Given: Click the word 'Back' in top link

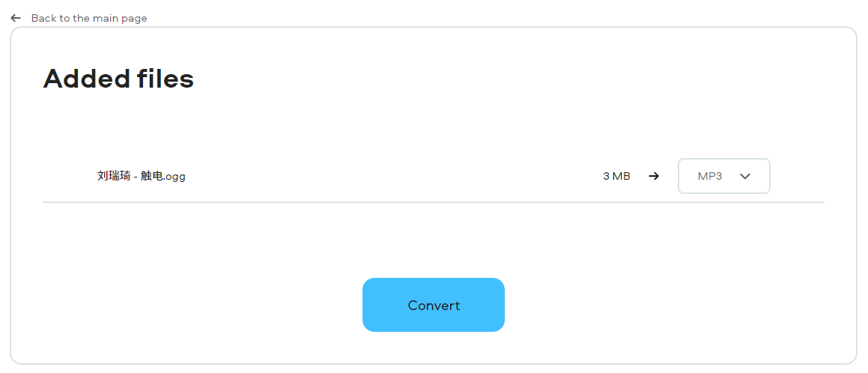Looking at the screenshot, I should pos(43,18).
